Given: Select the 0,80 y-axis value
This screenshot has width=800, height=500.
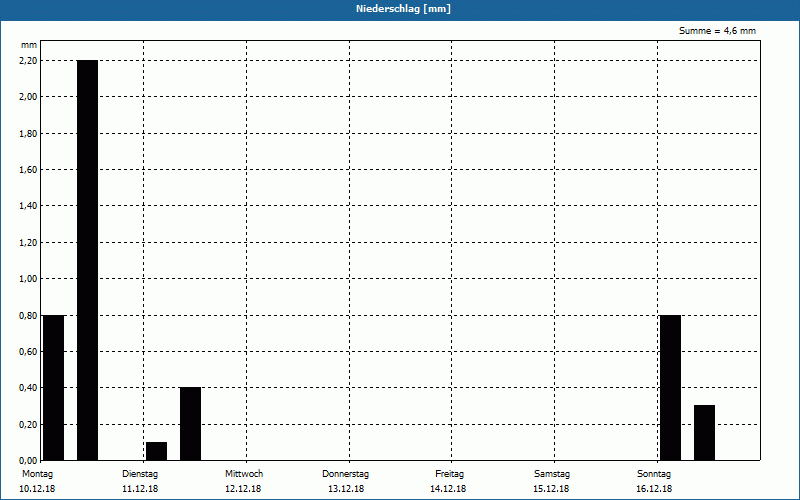Looking at the screenshot, I should pos(28,316).
